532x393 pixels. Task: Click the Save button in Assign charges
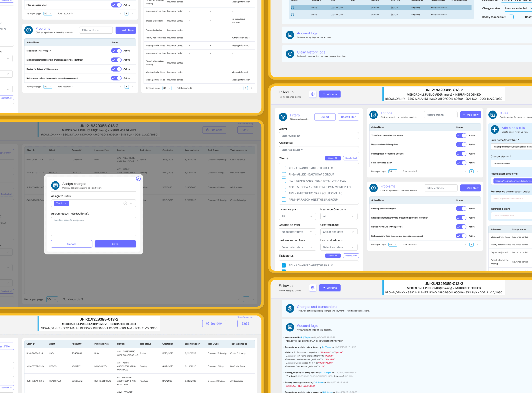pos(115,244)
